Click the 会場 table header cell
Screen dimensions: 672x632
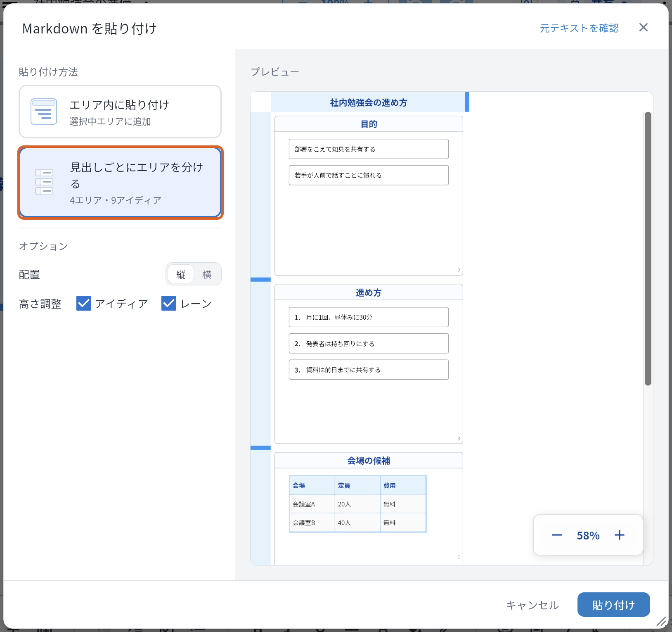coord(312,485)
